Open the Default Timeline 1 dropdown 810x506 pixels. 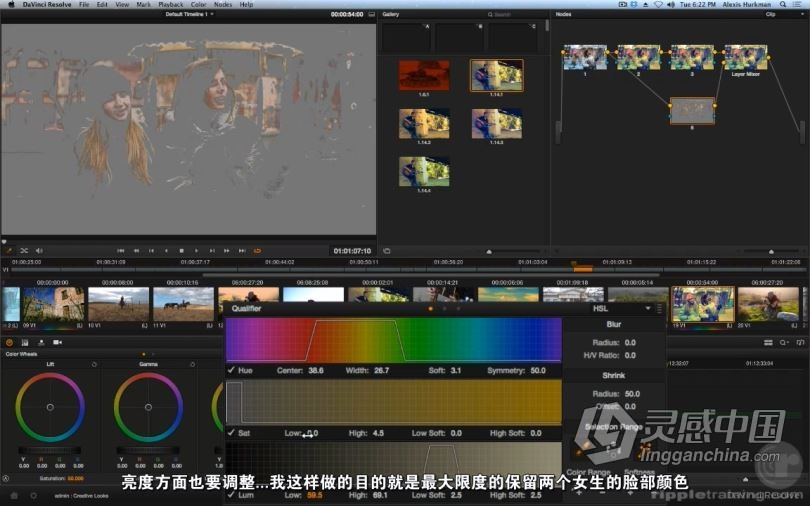pos(189,14)
